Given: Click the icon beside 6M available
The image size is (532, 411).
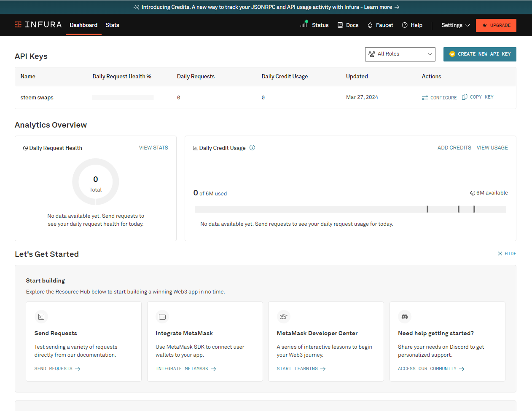Looking at the screenshot, I should point(473,193).
